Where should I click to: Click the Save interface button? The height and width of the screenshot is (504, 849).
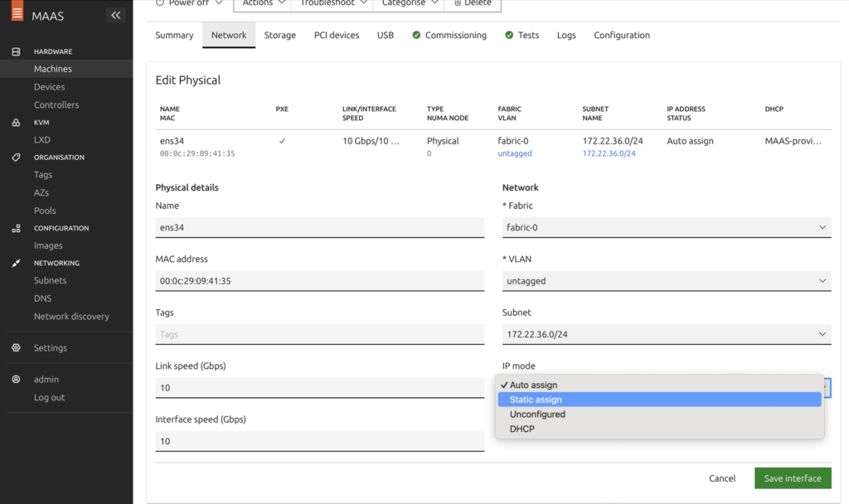coord(793,478)
